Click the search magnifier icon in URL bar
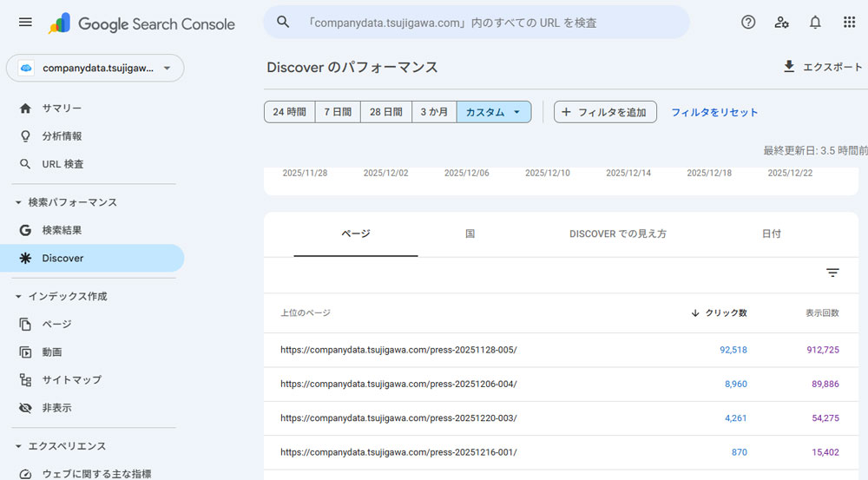The height and width of the screenshot is (480, 868). (283, 23)
